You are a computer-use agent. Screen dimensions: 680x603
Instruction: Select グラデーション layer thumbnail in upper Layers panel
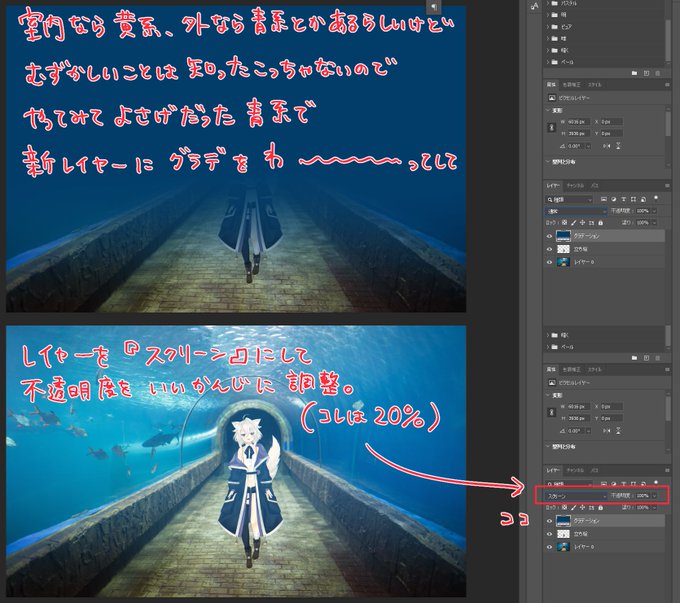tap(563, 236)
